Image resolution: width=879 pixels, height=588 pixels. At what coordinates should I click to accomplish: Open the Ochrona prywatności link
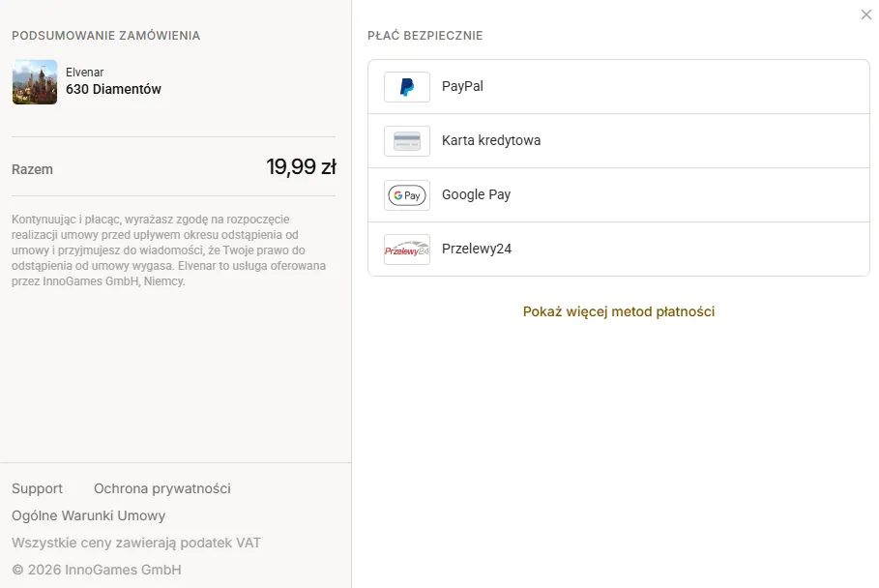tap(162, 488)
